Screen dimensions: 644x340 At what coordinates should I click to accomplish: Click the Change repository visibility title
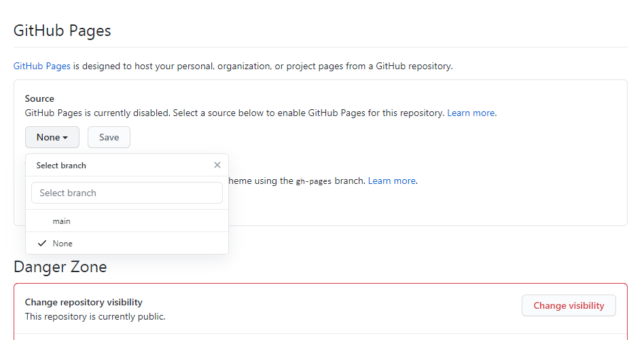point(84,302)
